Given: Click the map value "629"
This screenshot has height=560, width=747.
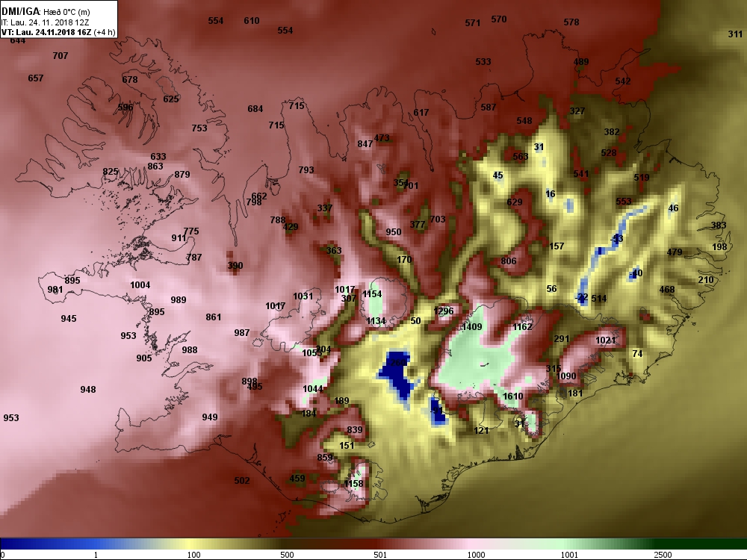Looking at the screenshot, I should [x=514, y=202].
